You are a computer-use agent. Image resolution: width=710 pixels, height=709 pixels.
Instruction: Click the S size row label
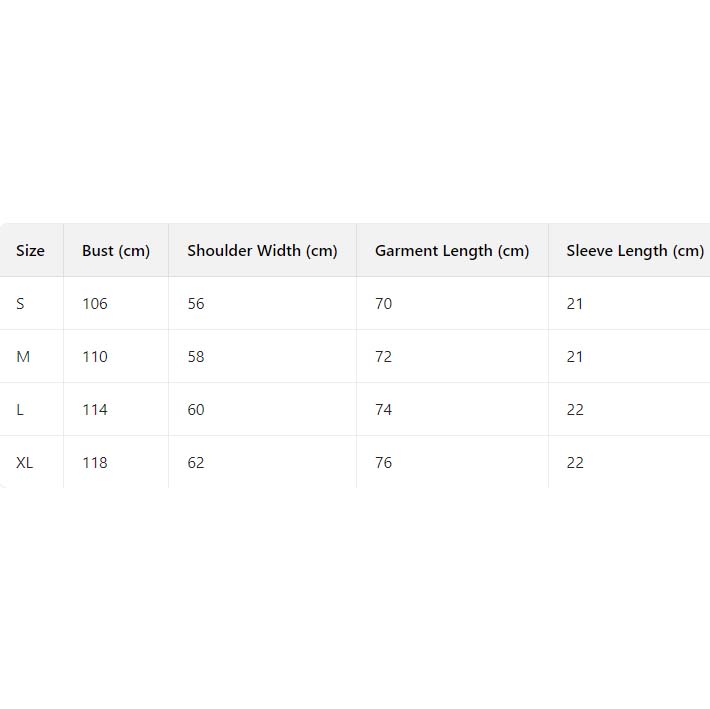20,304
